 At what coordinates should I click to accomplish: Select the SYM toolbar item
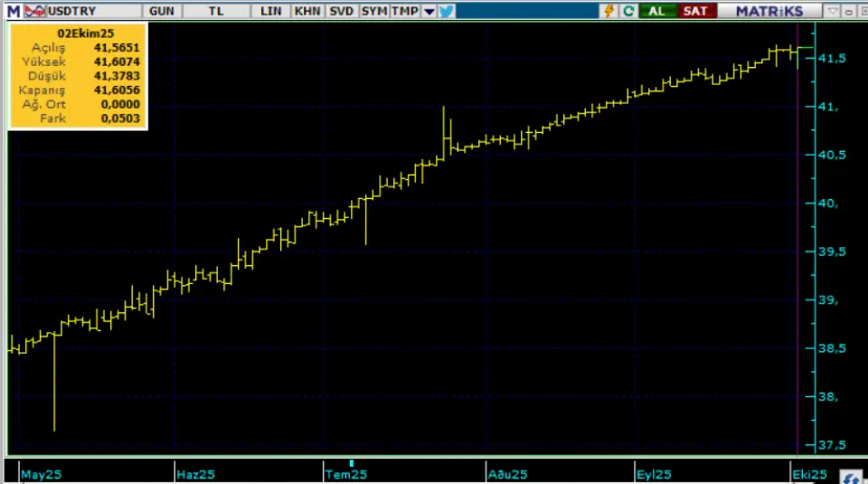[x=373, y=11]
